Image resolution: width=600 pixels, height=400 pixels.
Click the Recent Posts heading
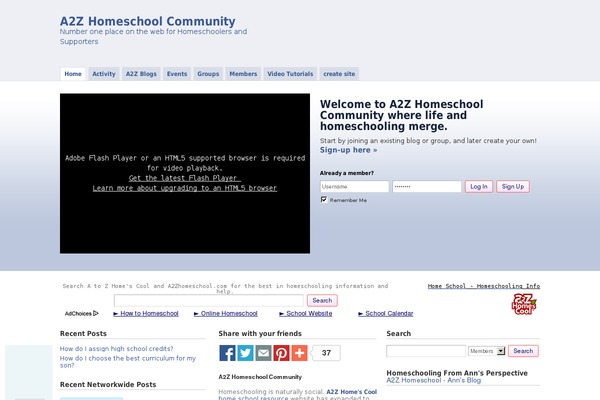click(x=83, y=333)
